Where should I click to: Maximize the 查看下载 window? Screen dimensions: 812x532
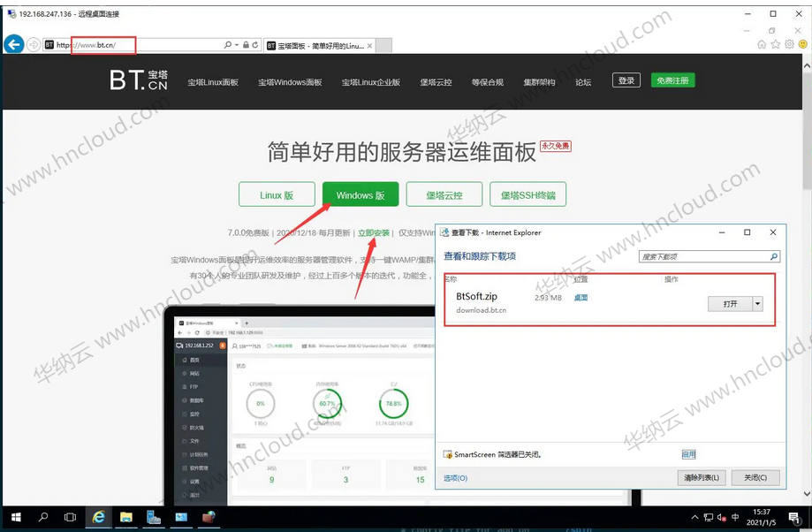tap(747, 232)
